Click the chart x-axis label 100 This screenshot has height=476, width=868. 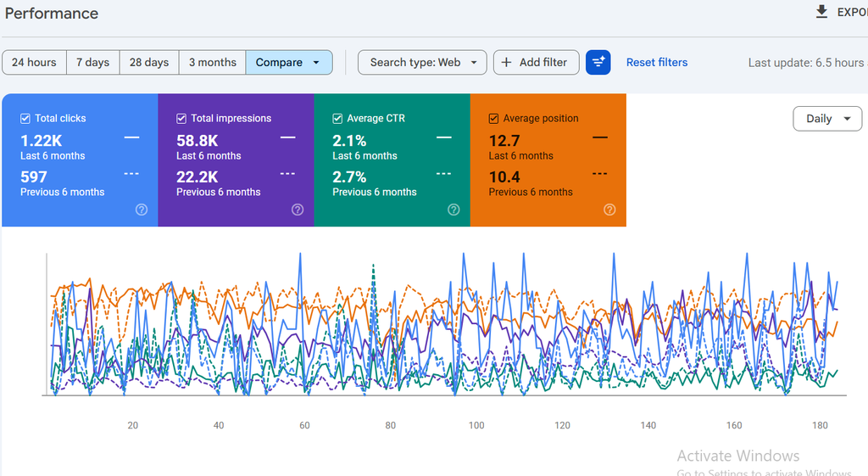pos(476,426)
